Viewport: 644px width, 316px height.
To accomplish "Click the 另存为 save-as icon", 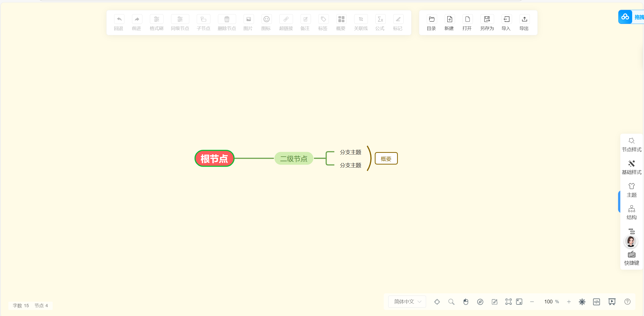I will click(x=487, y=19).
